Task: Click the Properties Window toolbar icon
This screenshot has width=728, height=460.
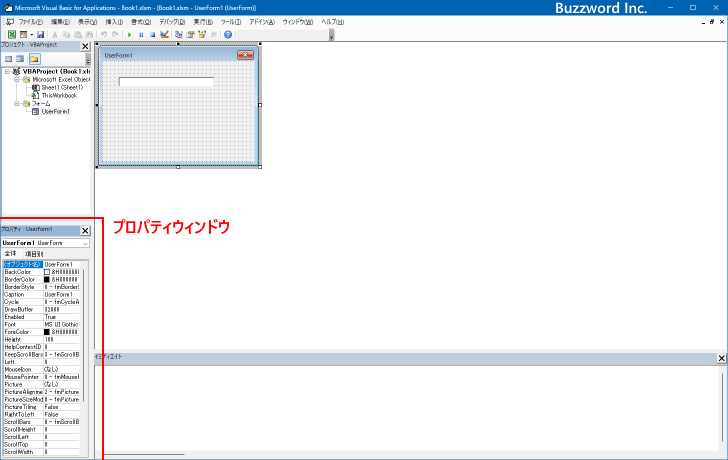Action: point(190,34)
